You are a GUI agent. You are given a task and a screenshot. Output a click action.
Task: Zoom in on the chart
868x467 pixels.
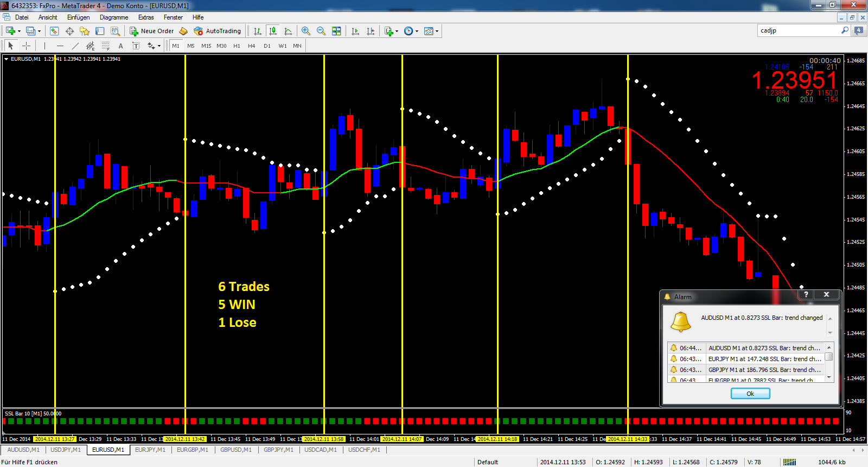[306, 31]
